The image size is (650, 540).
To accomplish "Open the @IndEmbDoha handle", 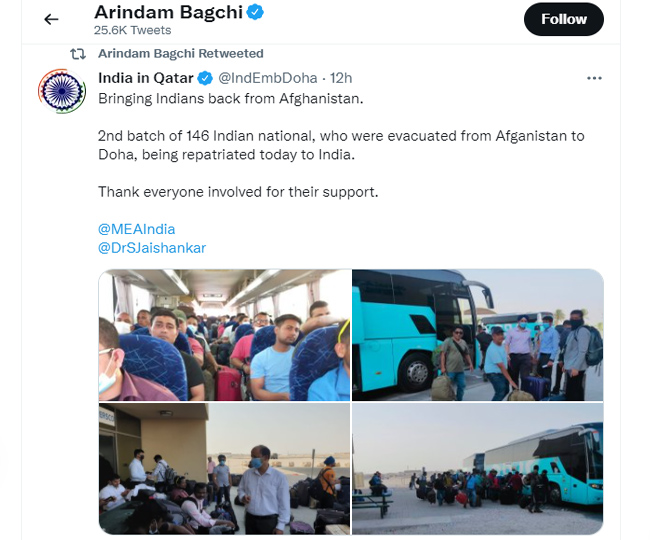I will pyautogui.click(x=268, y=78).
